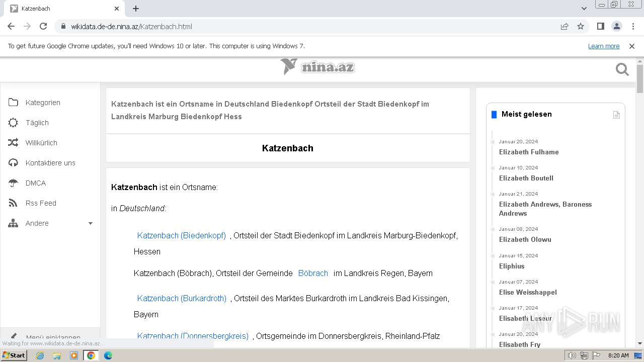
Task: Bookmark this page with star icon
Action: (x=581, y=27)
